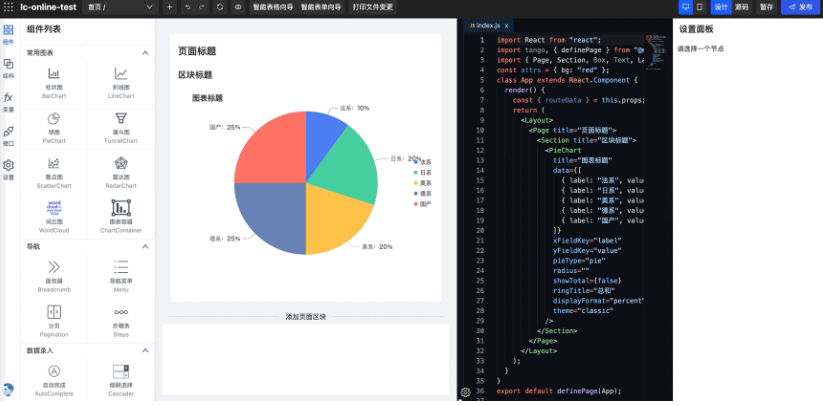823x406 pixels.
Task: Toggle the preview eye icon
Action: [x=238, y=7]
